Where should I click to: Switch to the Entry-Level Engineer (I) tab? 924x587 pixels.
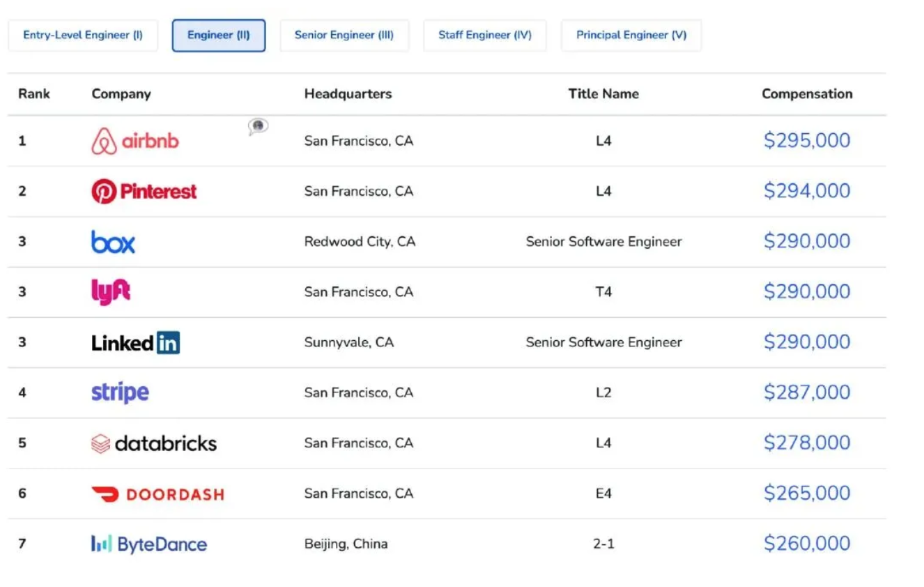[x=83, y=36]
